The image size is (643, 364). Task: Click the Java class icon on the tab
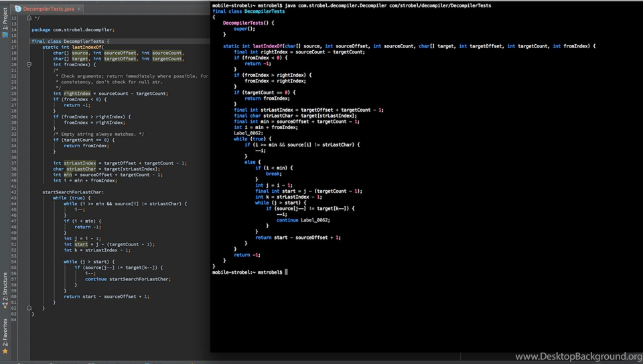(17, 9)
